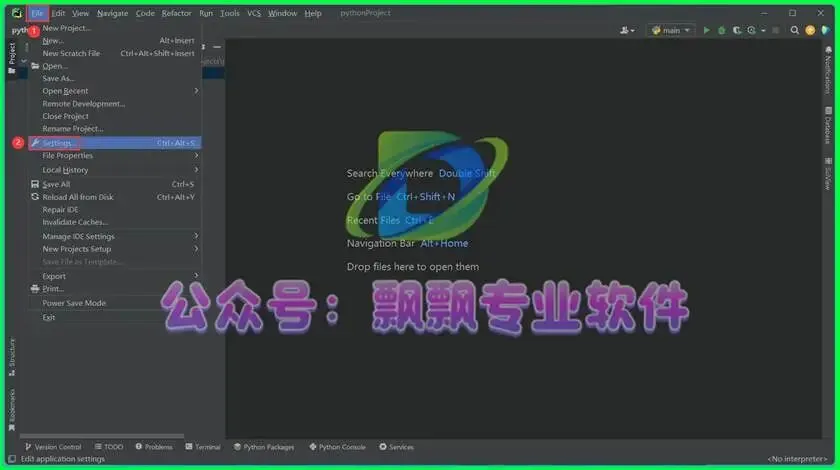Screen dimensions: 840x470
Task: Open the code-with-me user icon dropdown
Action: coord(627,31)
